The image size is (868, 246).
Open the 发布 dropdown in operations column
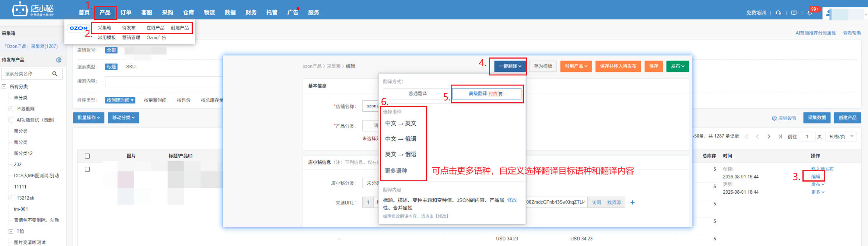coord(818,184)
